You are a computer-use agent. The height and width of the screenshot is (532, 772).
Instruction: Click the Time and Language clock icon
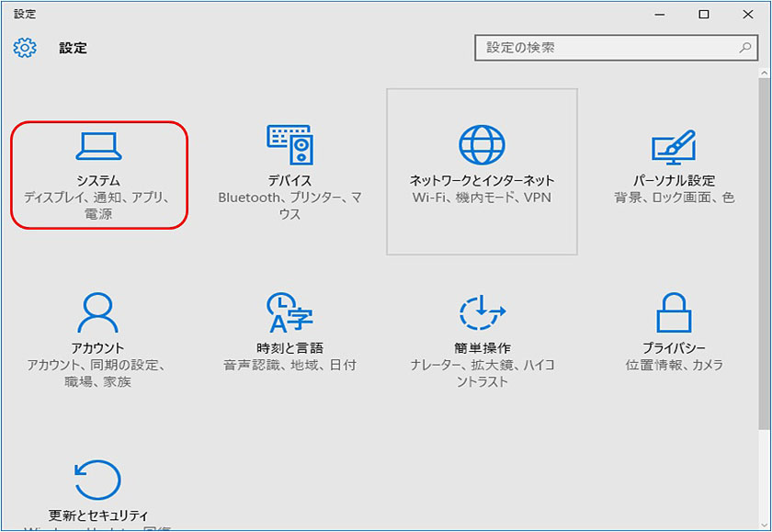290,313
